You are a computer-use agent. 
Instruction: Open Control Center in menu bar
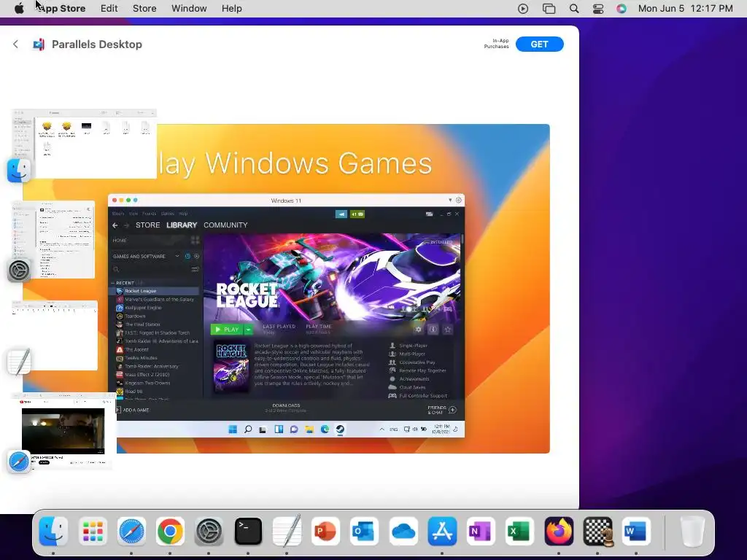pos(598,9)
